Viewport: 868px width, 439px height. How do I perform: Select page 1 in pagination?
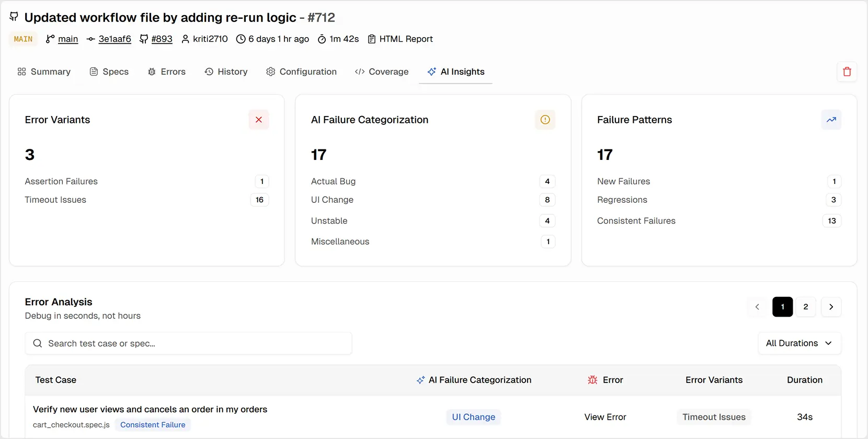point(783,307)
